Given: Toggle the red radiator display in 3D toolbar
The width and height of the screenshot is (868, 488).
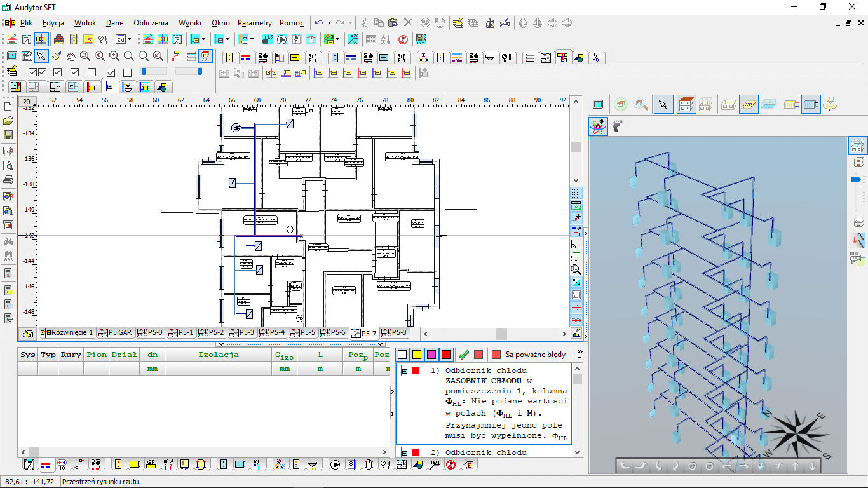Looking at the screenshot, I should [x=791, y=104].
